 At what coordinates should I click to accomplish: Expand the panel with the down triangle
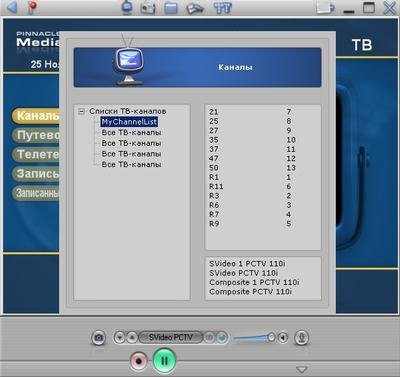point(301,369)
